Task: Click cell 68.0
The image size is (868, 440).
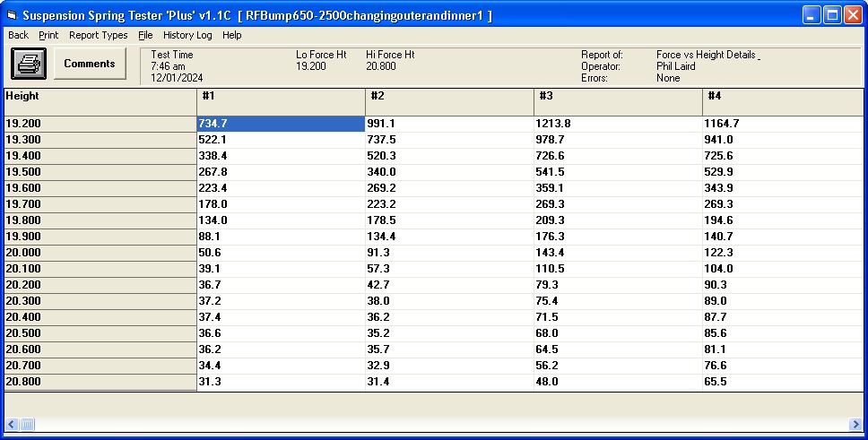Action: pyautogui.click(x=618, y=333)
